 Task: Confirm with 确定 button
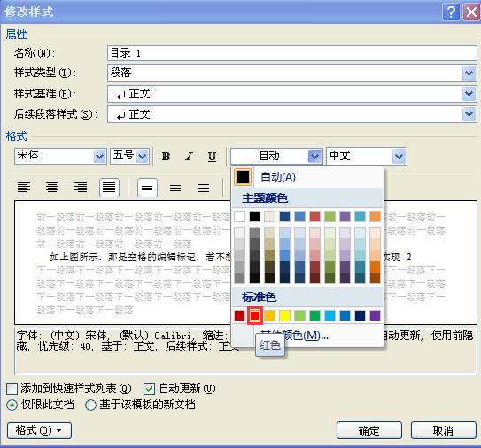pyautogui.click(x=369, y=431)
